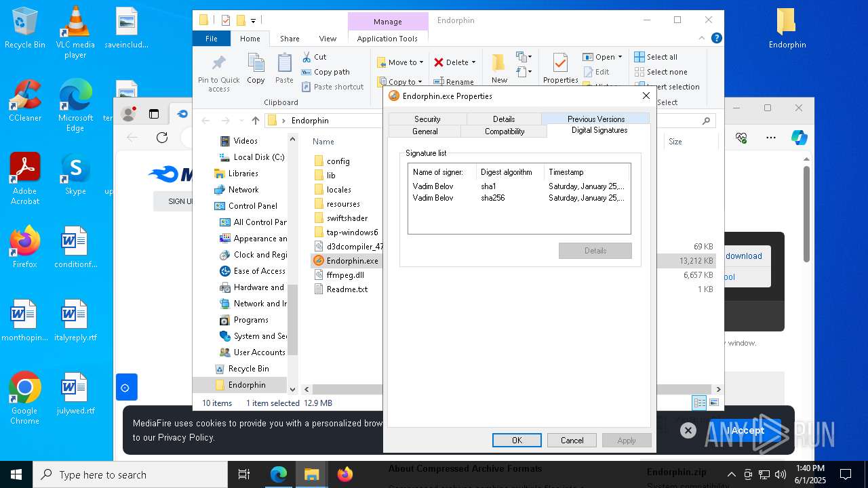Open Google Chrome desktop shortcut
Screen dimensions: 868x488
[x=25, y=398]
